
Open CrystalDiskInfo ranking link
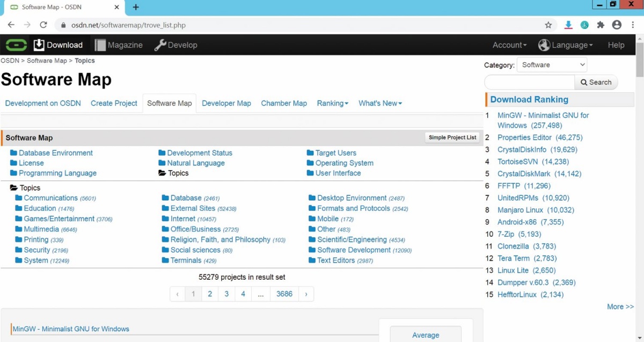click(x=522, y=150)
